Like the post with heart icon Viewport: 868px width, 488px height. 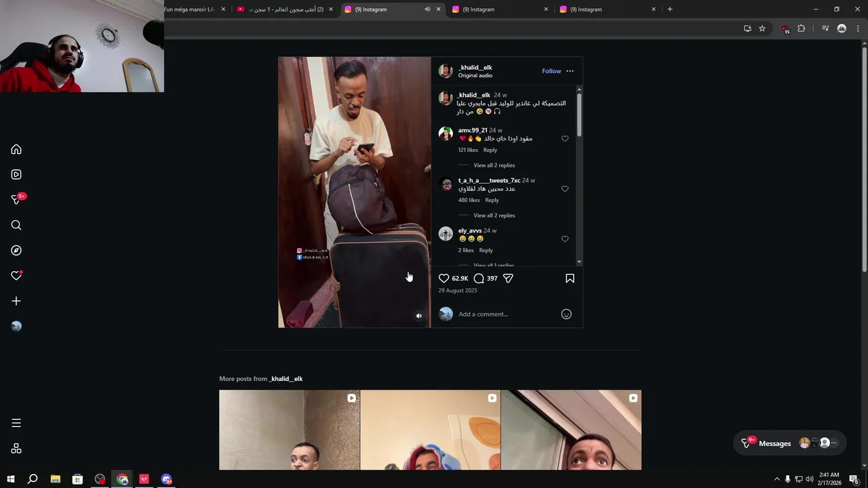tap(443, 279)
